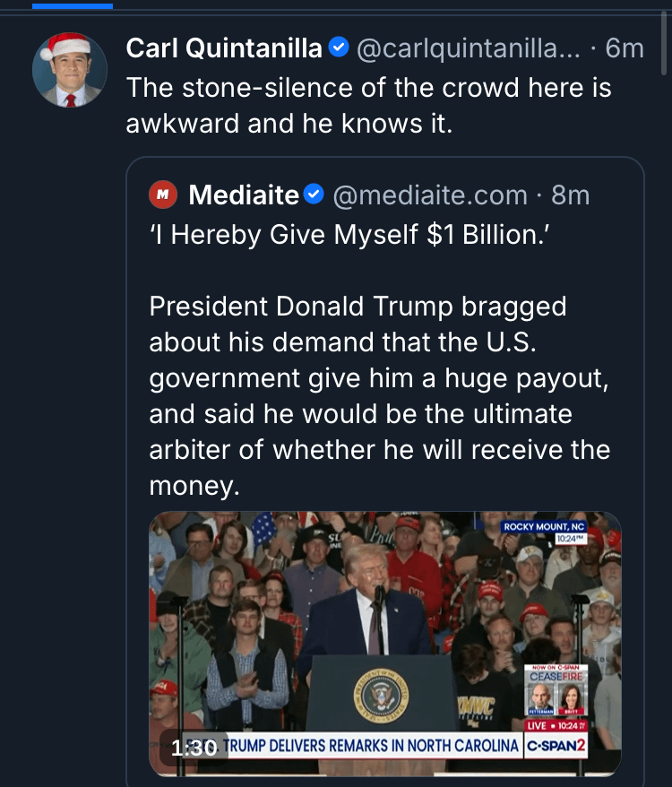This screenshot has height=787, width=672.
Task: Click the 6m post timestamp
Action: (x=625, y=48)
